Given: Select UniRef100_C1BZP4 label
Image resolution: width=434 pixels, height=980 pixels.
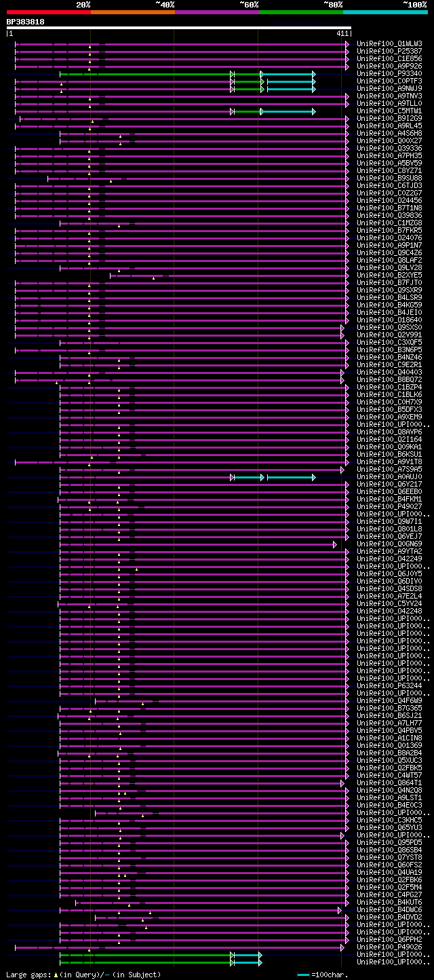Looking at the screenshot, I should click(x=389, y=387).
